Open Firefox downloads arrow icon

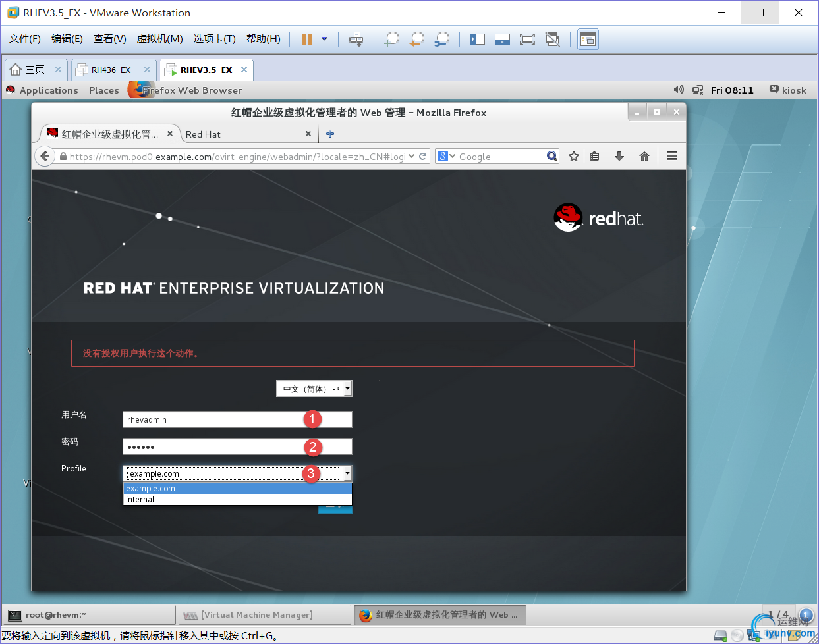coord(619,156)
